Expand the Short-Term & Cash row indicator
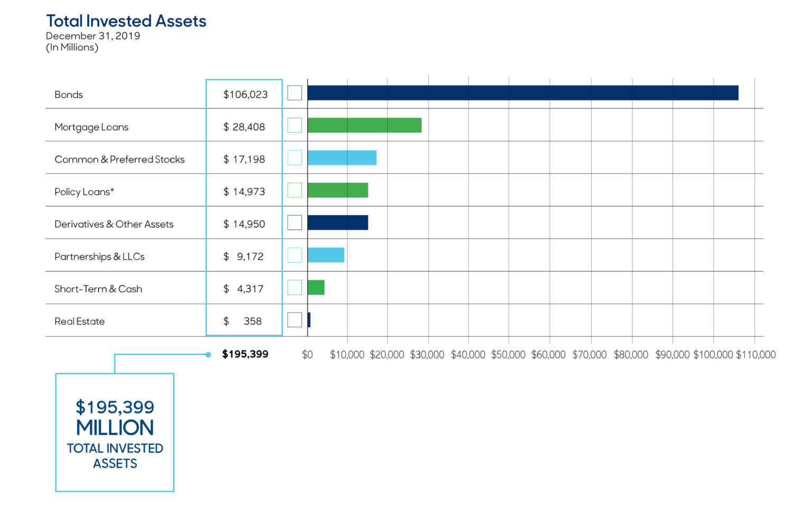812x508 pixels. pos(294,287)
